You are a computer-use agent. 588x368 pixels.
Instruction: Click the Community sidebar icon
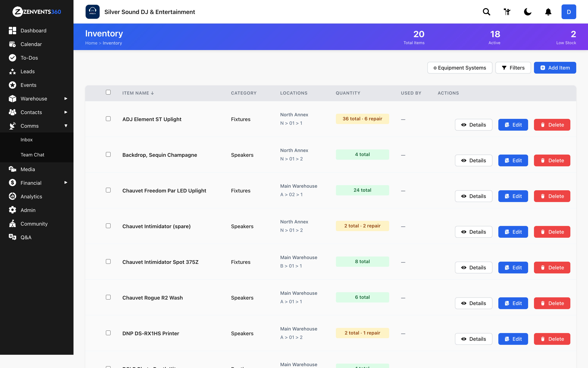12,224
